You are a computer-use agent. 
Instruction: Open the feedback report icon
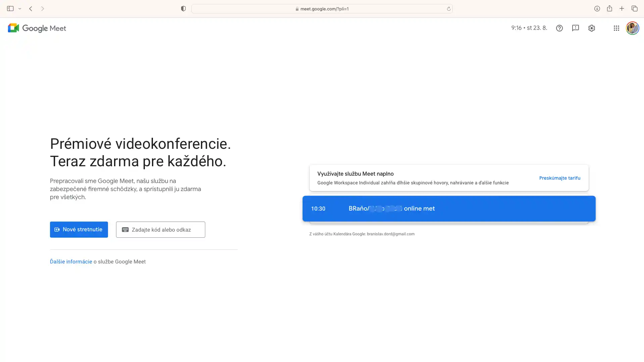(576, 28)
